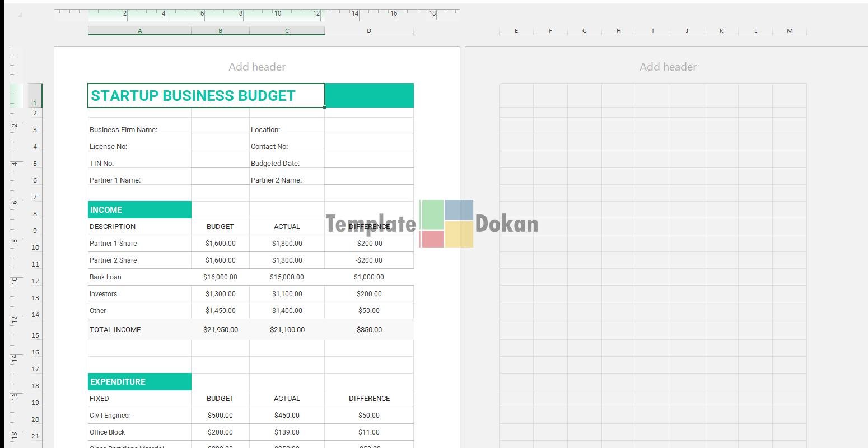Select the column D header
The width and height of the screenshot is (868, 448).
(368, 31)
